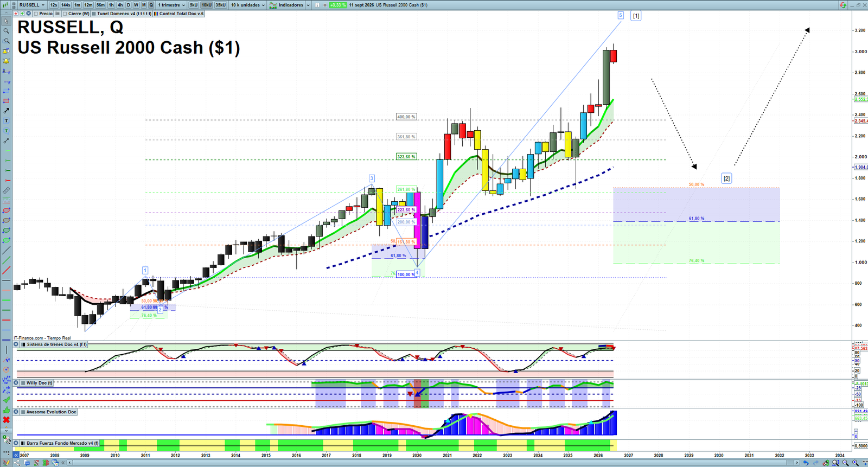
Task: Select the magnifier zoom tool
Action: tap(7, 31)
